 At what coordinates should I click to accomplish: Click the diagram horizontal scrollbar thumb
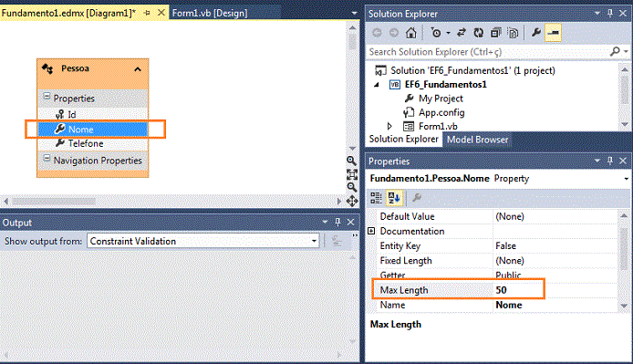point(54,201)
